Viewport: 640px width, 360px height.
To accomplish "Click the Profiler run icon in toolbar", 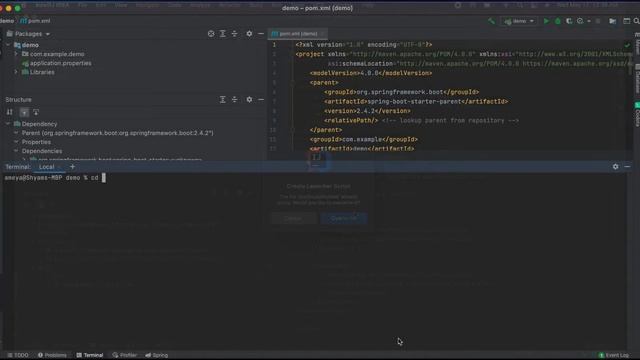I will point(580,21).
